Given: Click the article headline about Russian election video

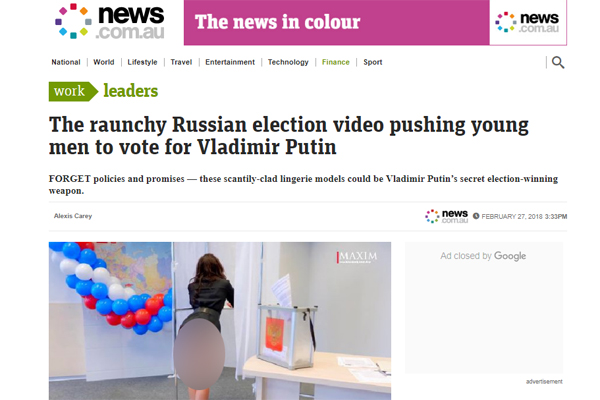Looking at the screenshot, I should point(289,136).
